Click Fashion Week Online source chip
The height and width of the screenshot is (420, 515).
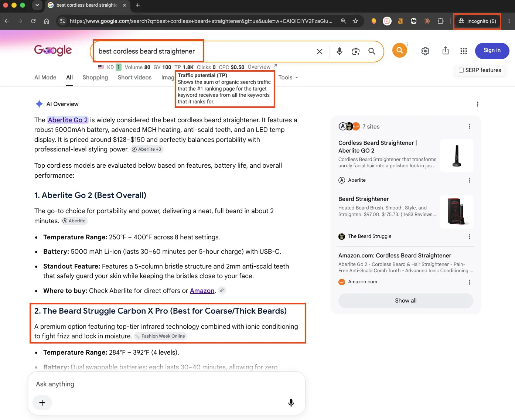pos(160,336)
